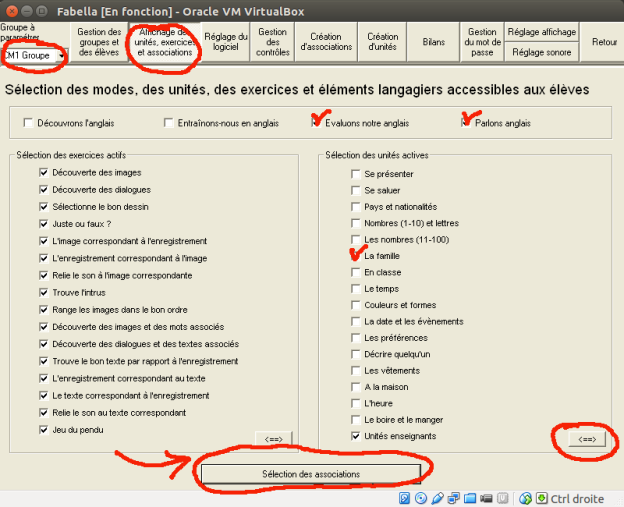This screenshot has width=624, height=507.
Task: Uncheck L'enregistrement correspondant à l'image
Action: click(x=44, y=258)
